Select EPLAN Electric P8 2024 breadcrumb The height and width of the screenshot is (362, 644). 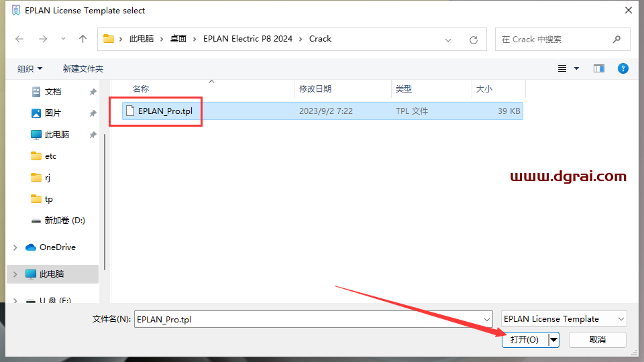[x=248, y=39]
